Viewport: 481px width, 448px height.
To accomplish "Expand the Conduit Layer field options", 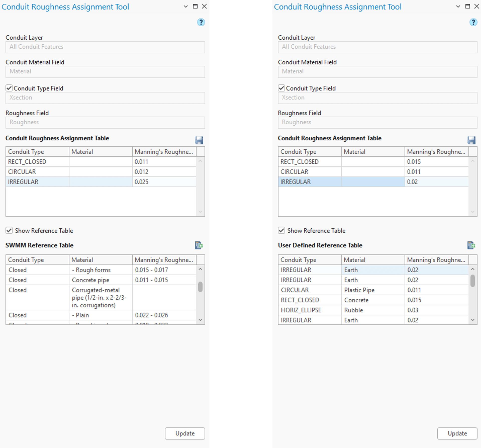I will coord(105,47).
